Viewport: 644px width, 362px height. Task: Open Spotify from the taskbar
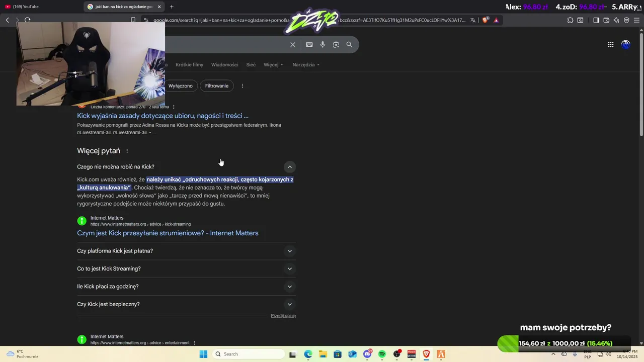click(x=382, y=354)
